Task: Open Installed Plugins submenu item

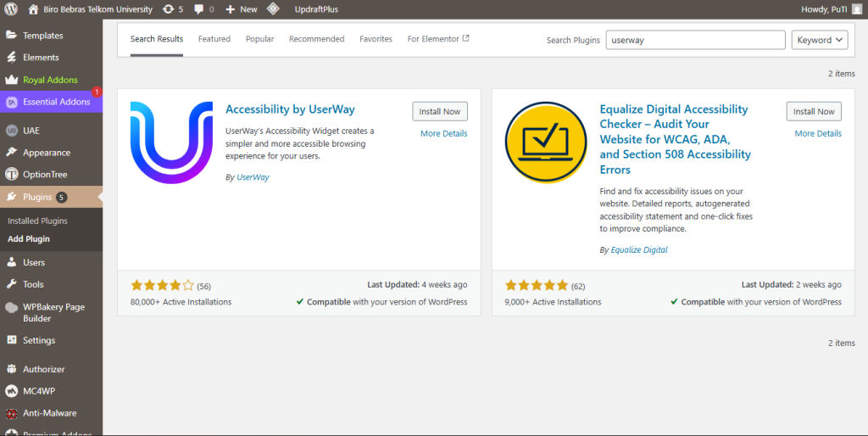Action: click(37, 221)
